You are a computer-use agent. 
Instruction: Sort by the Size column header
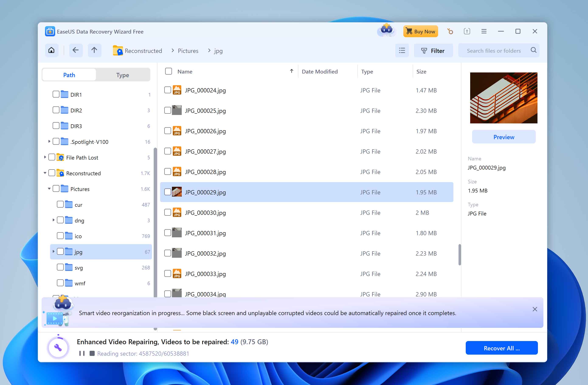421,71
